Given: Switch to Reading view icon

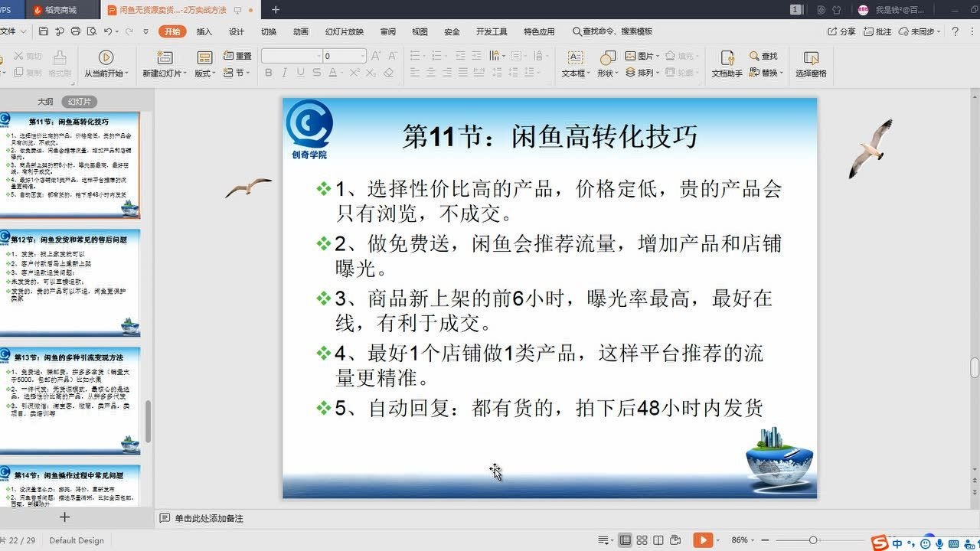Looking at the screenshot, I should [x=658, y=540].
